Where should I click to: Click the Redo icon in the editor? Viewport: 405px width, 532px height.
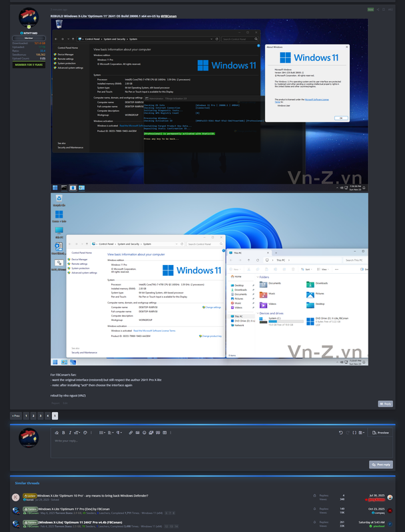[x=348, y=433]
